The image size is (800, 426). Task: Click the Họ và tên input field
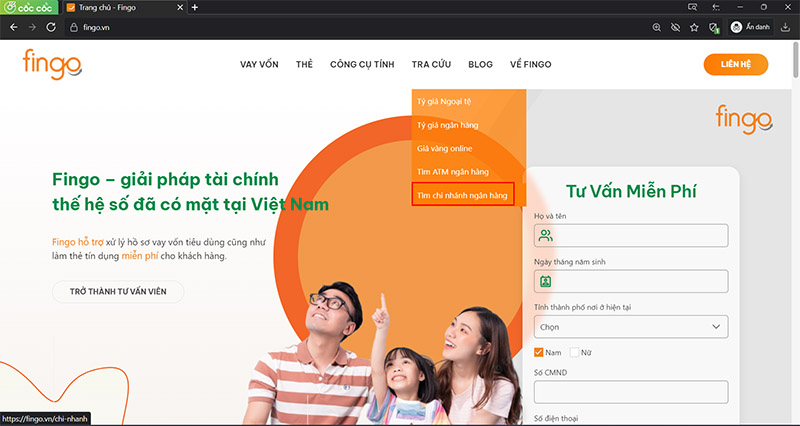[x=631, y=235]
